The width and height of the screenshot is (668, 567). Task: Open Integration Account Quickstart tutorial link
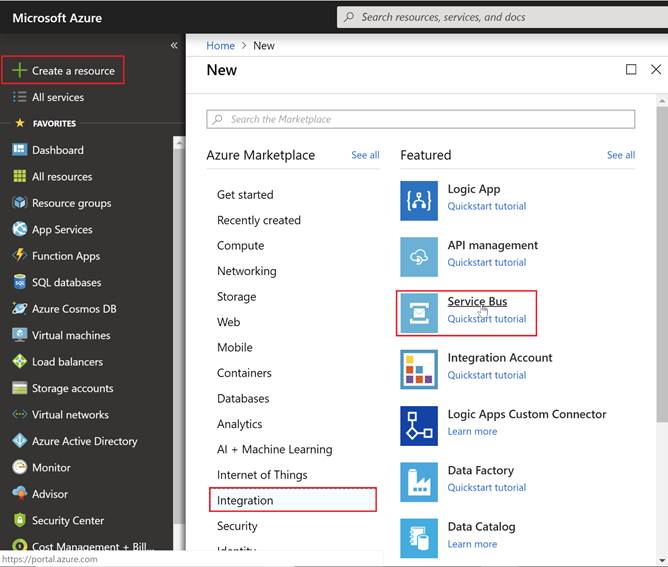487,375
